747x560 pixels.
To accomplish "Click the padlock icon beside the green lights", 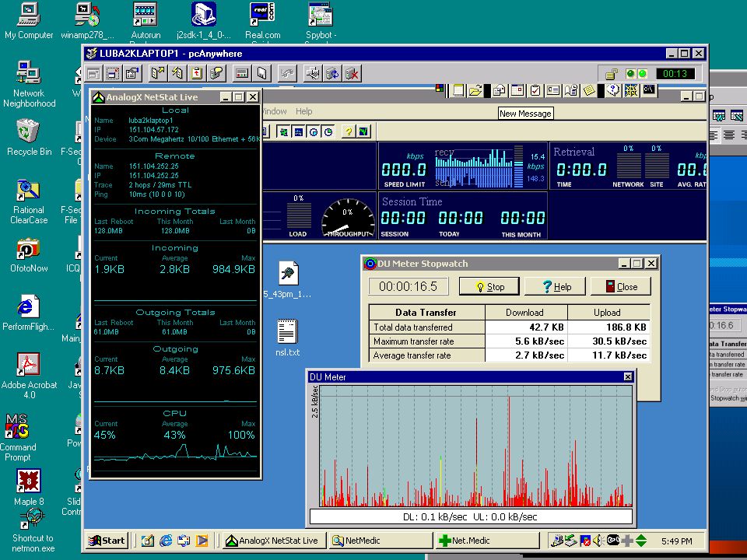I will tap(612, 74).
